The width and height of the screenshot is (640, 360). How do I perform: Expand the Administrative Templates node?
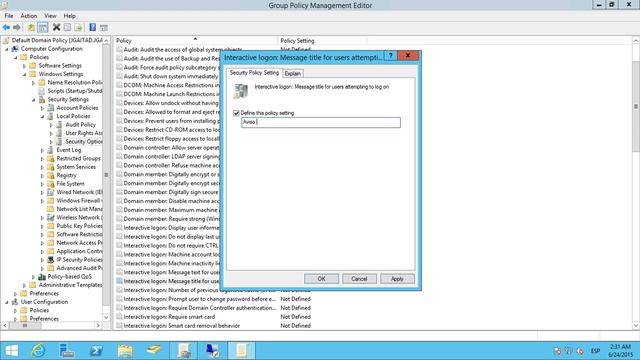(24, 285)
